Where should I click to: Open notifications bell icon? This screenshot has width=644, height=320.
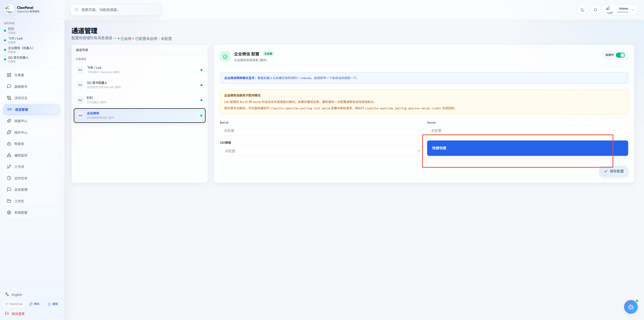click(x=595, y=10)
